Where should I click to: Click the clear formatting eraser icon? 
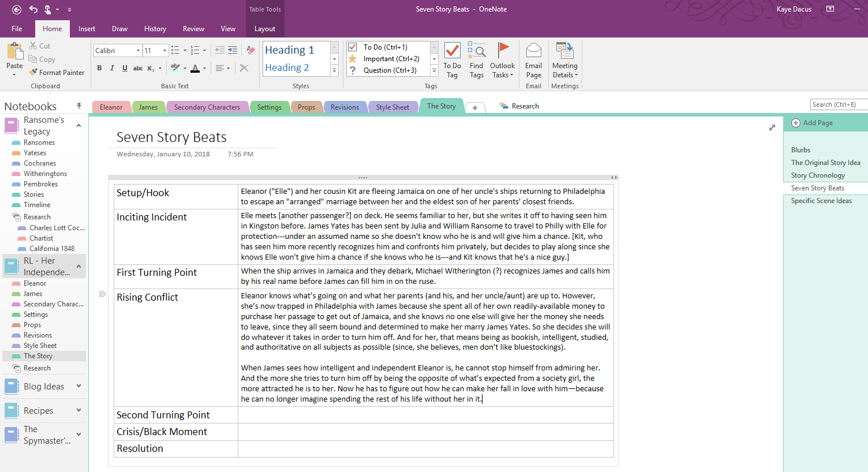[x=250, y=51]
